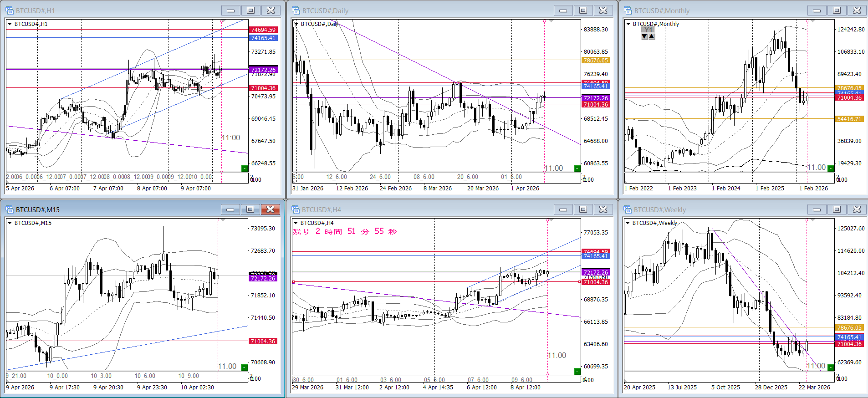Image resolution: width=868 pixels, height=398 pixels.
Task: Expand the triangle beside BTCUSD#,Weekly chart label
Action: pyautogui.click(x=628, y=223)
